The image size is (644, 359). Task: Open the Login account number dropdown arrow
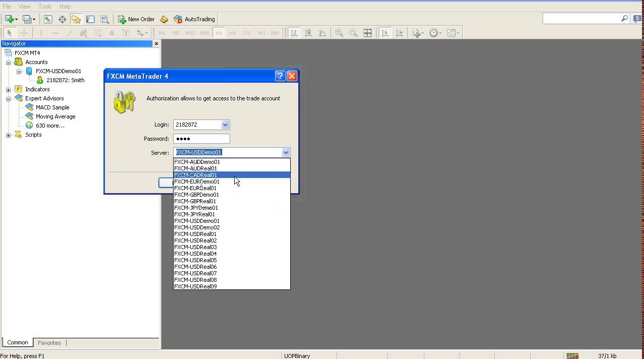pyautogui.click(x=225, y=125)
